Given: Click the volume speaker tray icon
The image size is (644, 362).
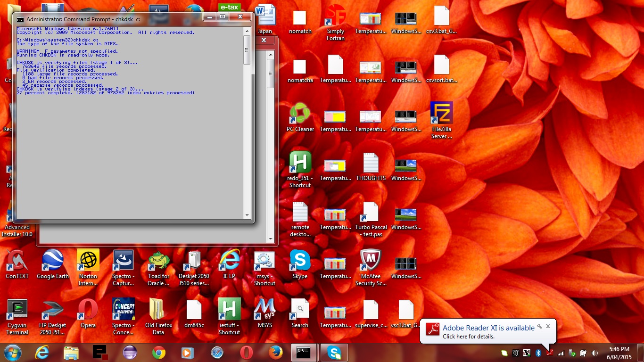Looking at the screenshot, I should coord(594,353).
